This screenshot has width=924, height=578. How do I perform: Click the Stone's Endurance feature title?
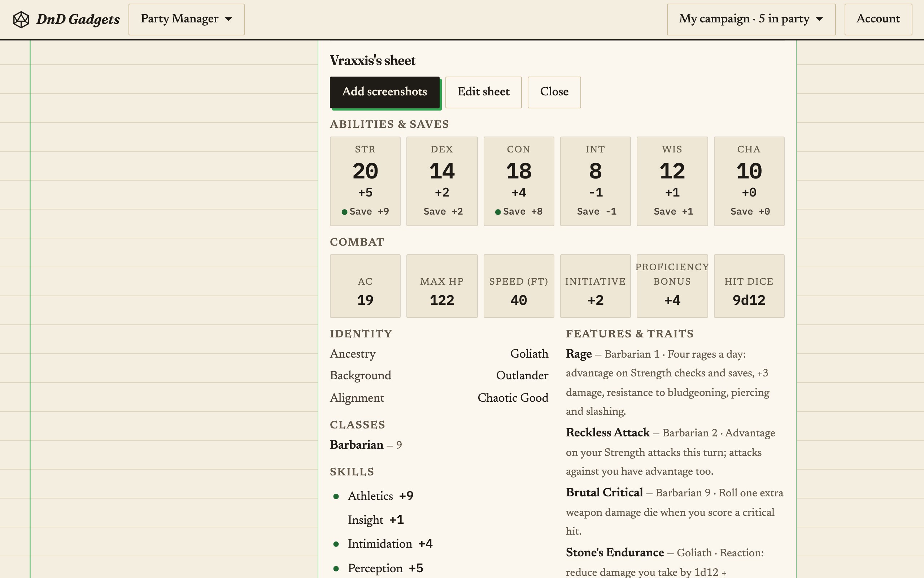tap(615, 553)
